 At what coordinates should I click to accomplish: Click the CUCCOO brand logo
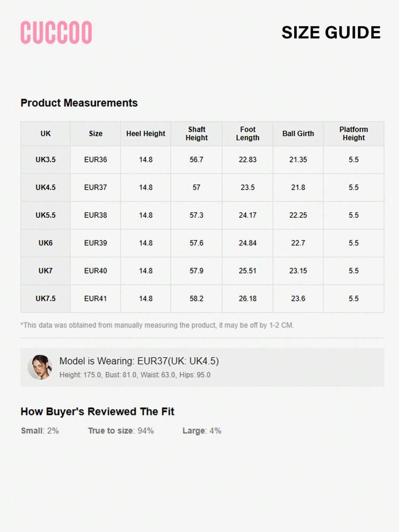[56, 32]
